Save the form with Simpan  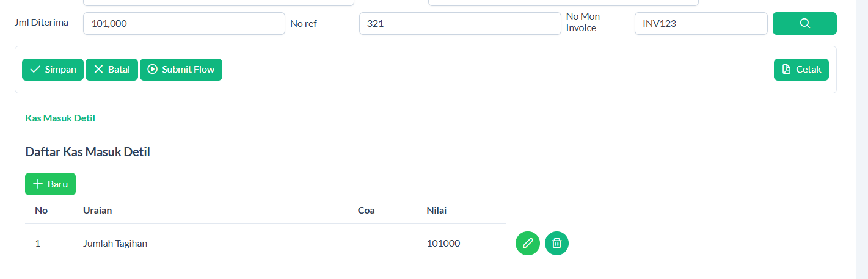click(x=53, y=70)
